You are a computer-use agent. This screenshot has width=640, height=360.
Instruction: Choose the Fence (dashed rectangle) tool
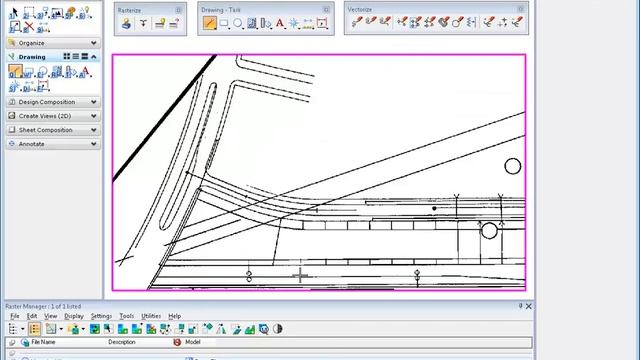tap(29, 13)
